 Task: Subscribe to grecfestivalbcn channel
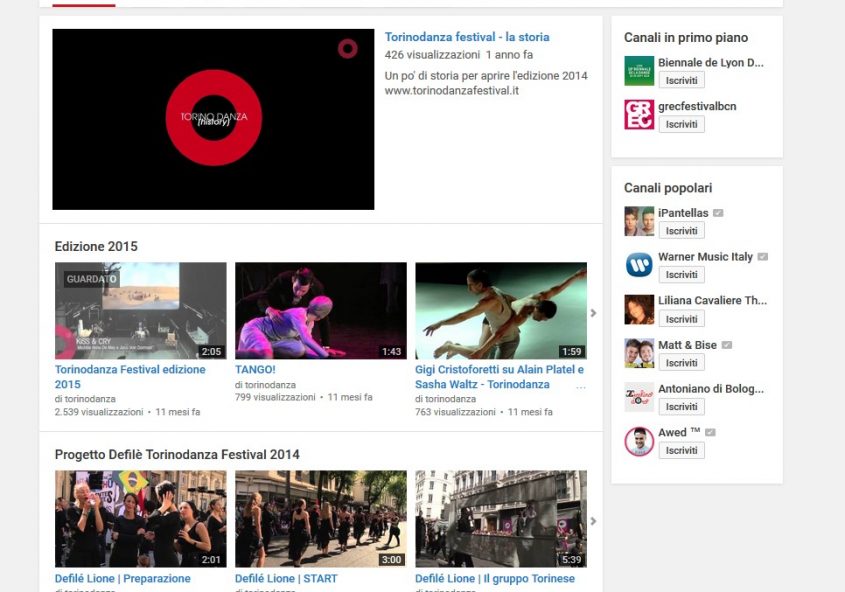click(681, 124)
